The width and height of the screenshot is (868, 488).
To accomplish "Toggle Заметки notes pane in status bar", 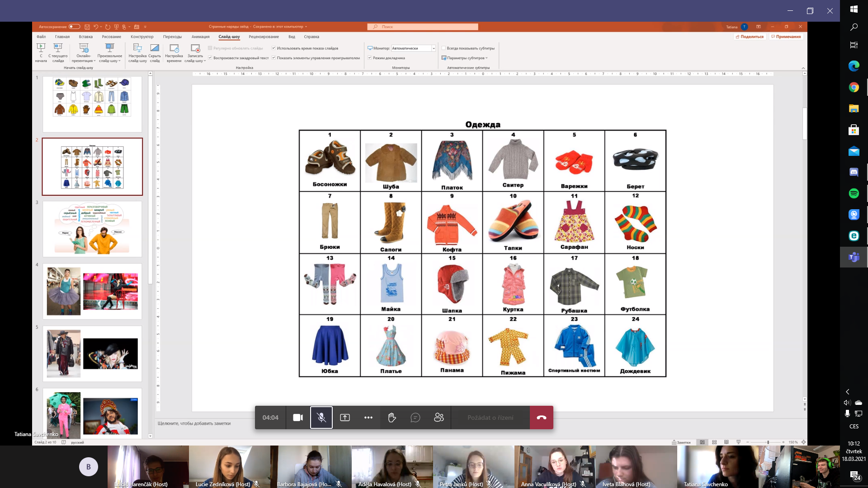I will (681, 442).
